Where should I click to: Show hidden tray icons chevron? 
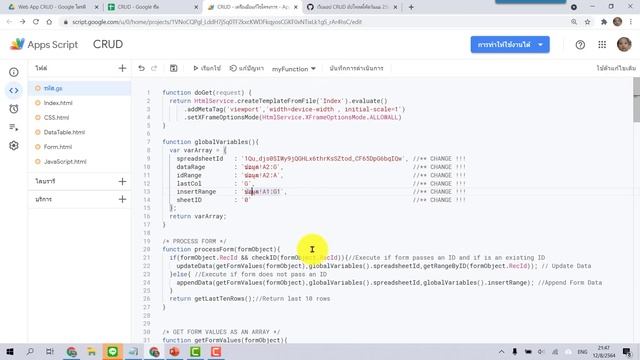click(501, 351)
